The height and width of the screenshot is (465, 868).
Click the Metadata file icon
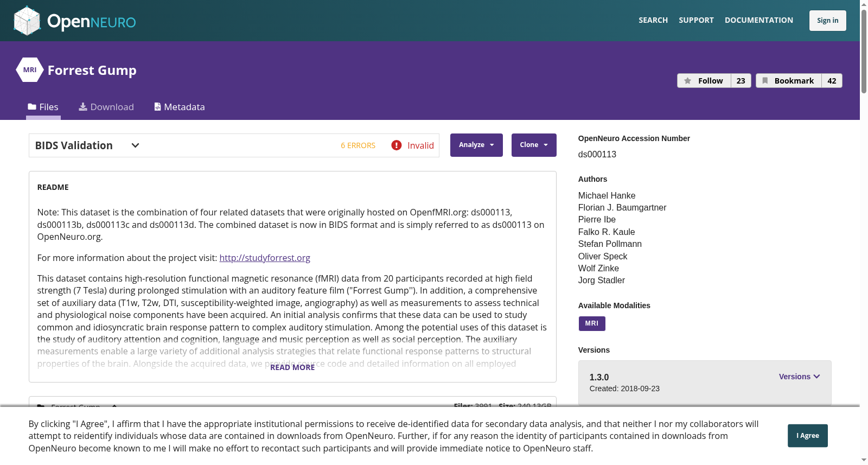pos(157,107)
